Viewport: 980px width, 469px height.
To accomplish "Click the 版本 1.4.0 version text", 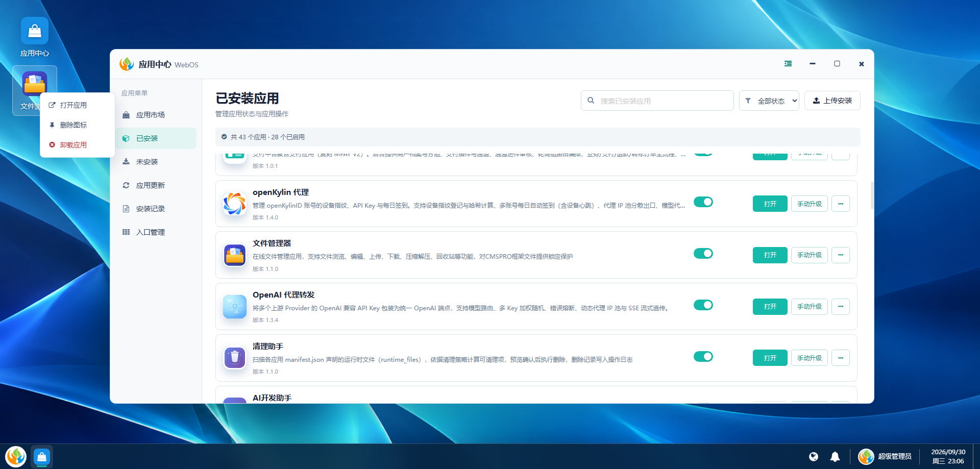I will pos(265,217).
